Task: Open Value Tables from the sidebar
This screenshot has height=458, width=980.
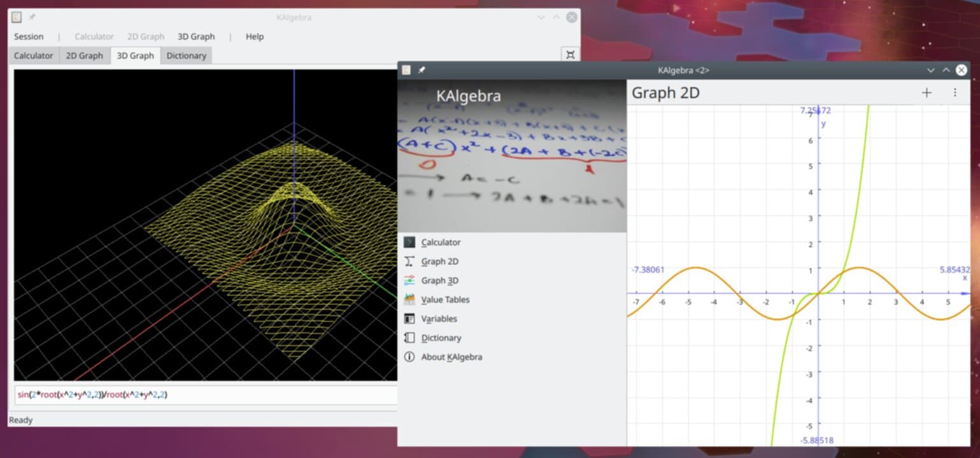Action: click(x=444, y=299)
